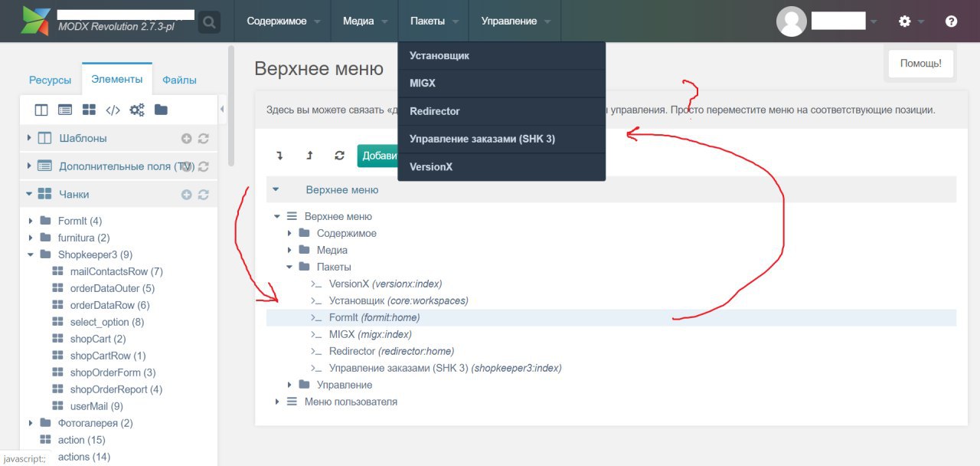
Task: Expand the Меню пользователя node
Action: tap(277, 402)
